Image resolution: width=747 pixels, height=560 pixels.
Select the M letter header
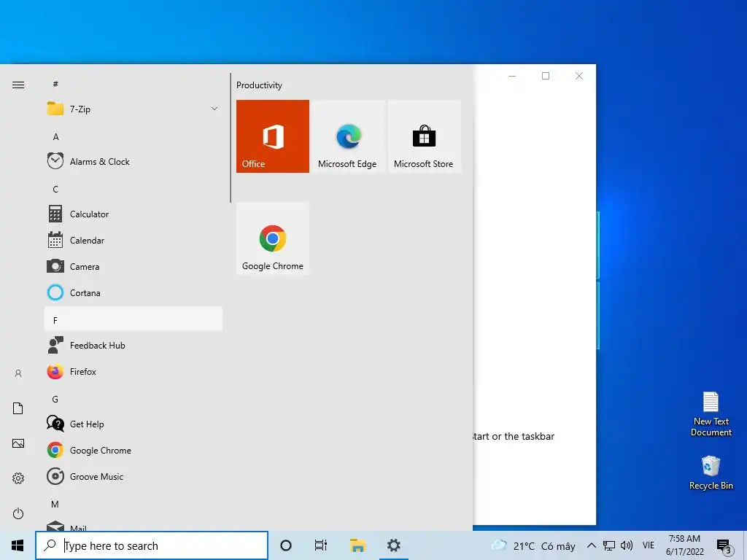click(x=133, y=504)
